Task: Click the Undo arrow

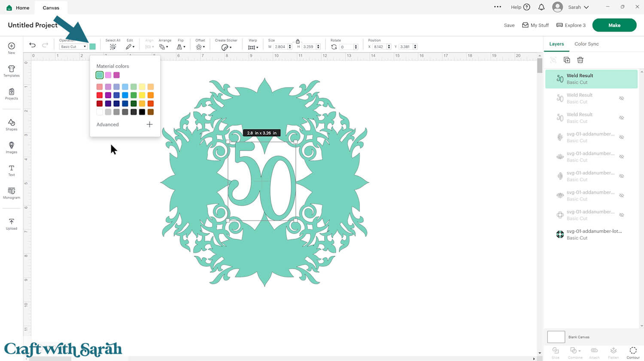Action: pos(32,45)
